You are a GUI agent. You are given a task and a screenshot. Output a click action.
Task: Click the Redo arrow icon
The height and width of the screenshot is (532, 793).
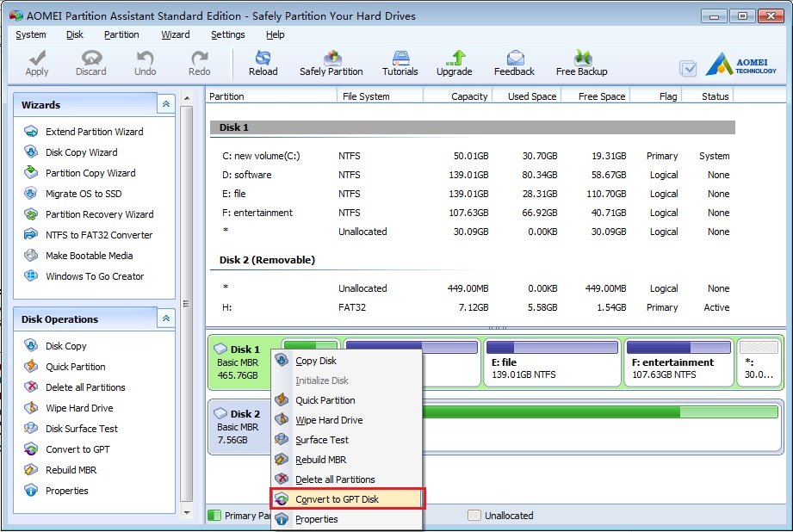[199, 58]
